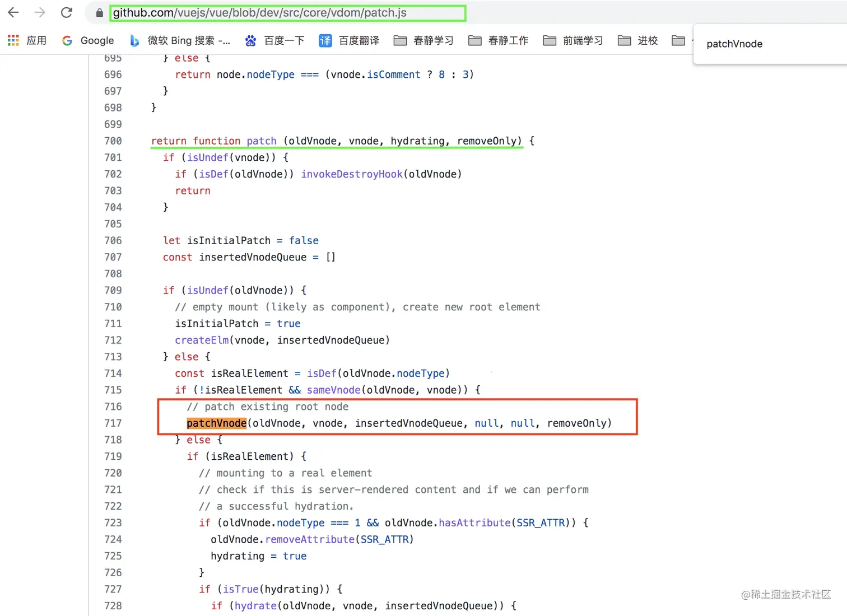Click 'patch' function name on line 700
Viewport: 847px width, 616px height.
[x=262, y=141]
